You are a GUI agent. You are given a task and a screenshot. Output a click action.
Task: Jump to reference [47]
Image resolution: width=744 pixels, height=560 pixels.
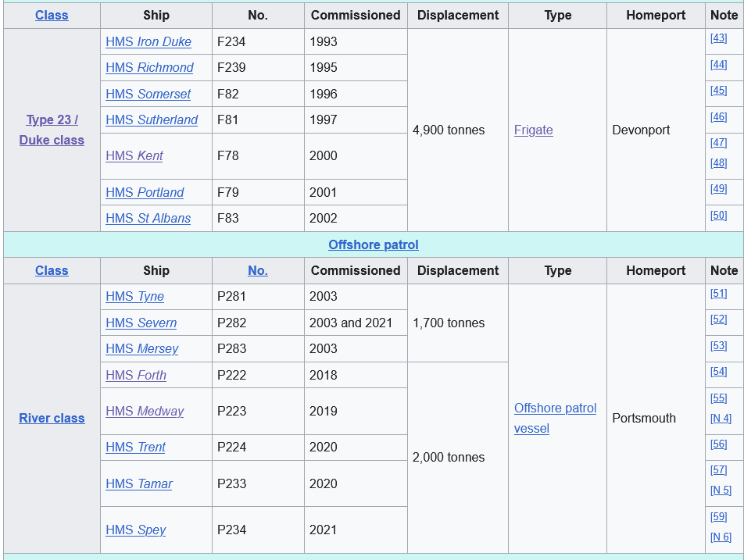tap(718, 142)
